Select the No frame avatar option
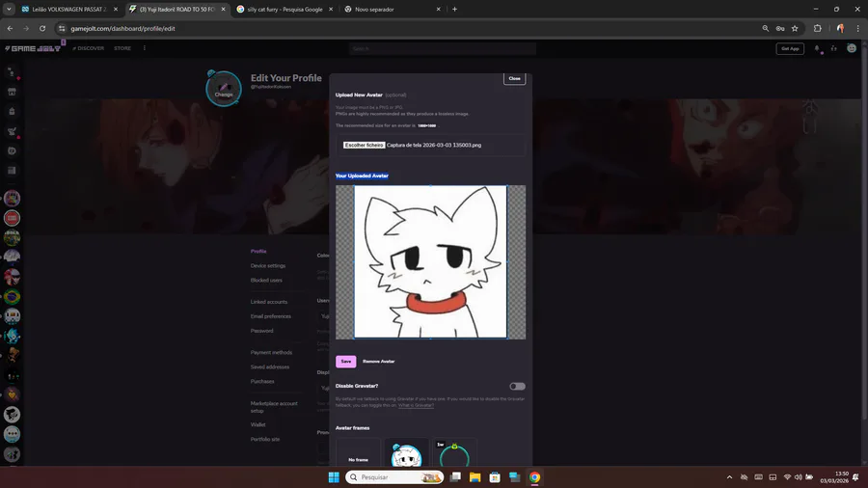This screenshot has height=488, width=868. pos(358,452)
